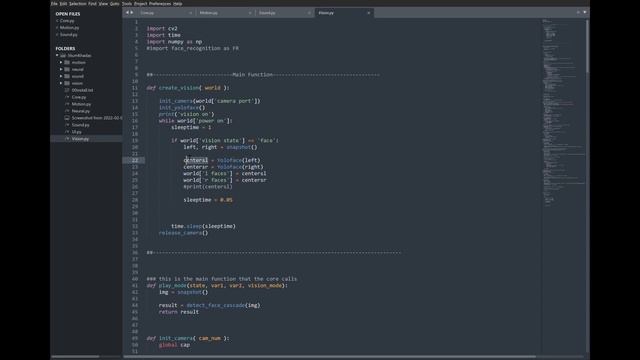This screenshot has height=360, width=640.
Task: Click the next-tab right arrow
Action: 131,13
